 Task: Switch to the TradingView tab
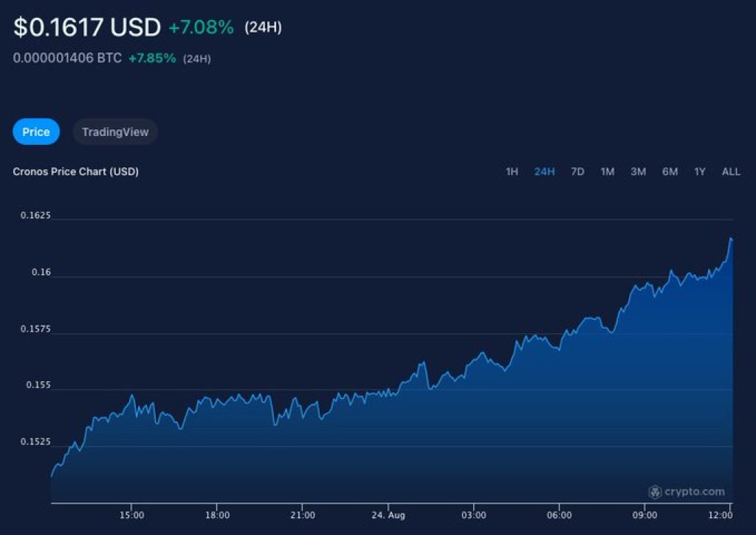coord(115,132)
